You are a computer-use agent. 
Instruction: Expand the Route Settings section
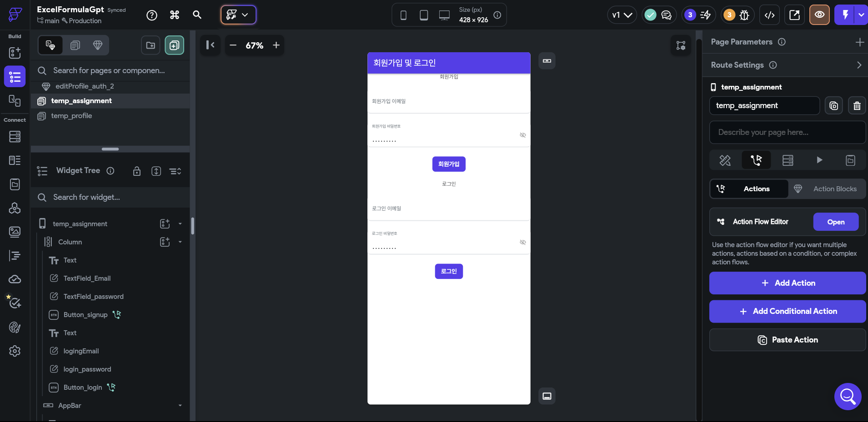pos(859,65)
